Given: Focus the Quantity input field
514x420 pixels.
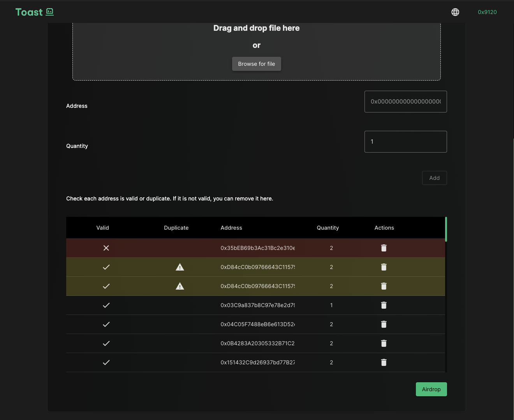Looking at the screenshot, I should coord(406,142).
